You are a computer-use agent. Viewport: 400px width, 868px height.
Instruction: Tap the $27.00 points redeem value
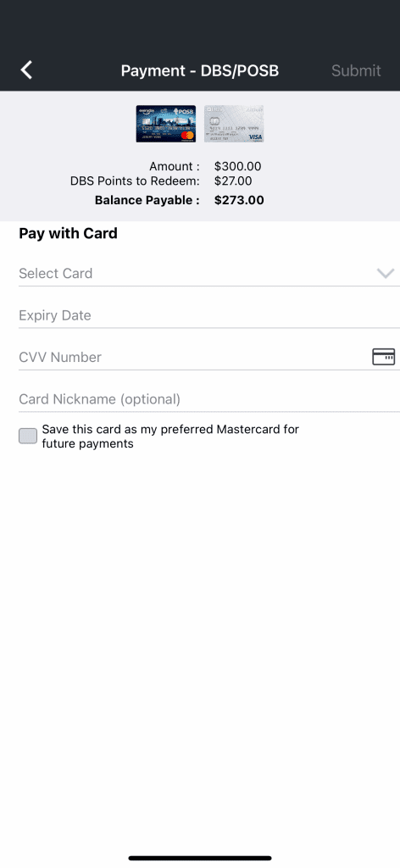click(233, 181)
